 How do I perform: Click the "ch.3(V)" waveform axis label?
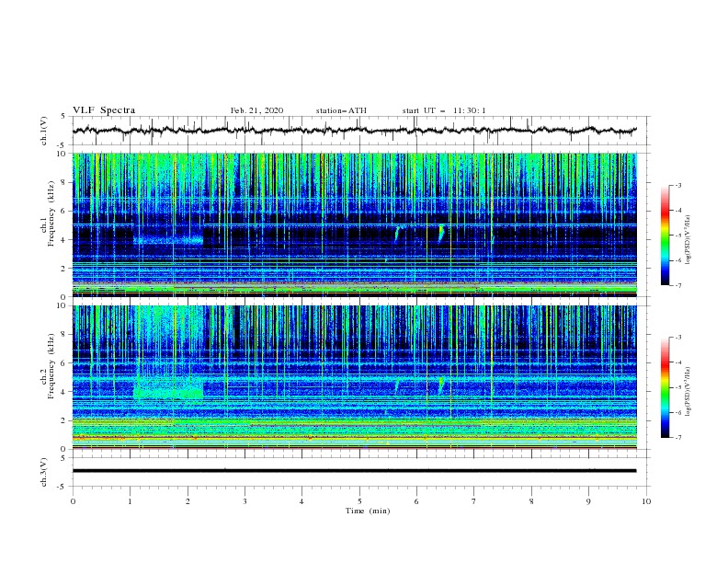44,472
